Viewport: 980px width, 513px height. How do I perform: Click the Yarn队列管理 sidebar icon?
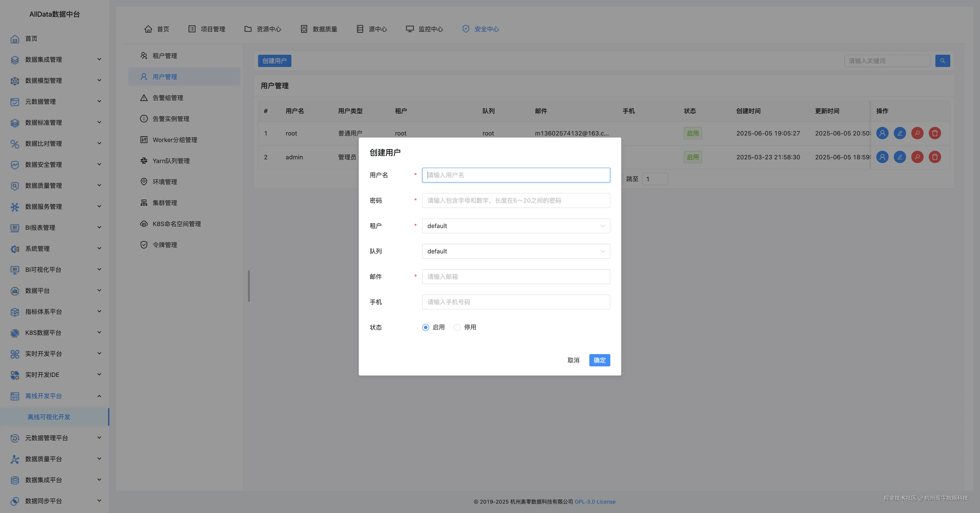pos(144,161)
